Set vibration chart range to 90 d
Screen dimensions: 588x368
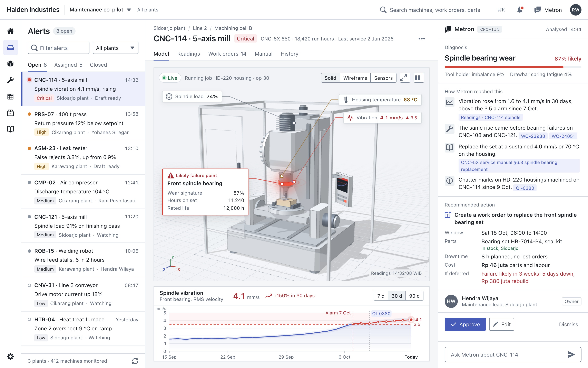coord(414,296)
